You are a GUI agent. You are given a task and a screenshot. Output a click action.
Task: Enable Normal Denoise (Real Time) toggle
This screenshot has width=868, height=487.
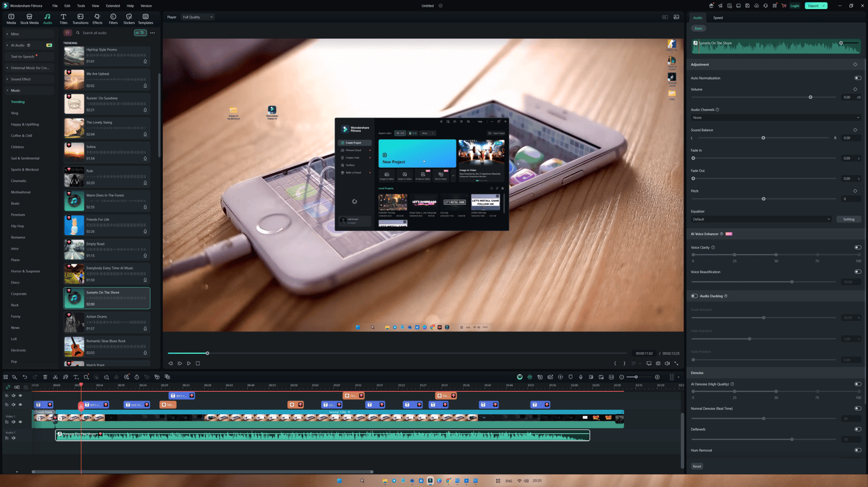click(x=858, y=409)
